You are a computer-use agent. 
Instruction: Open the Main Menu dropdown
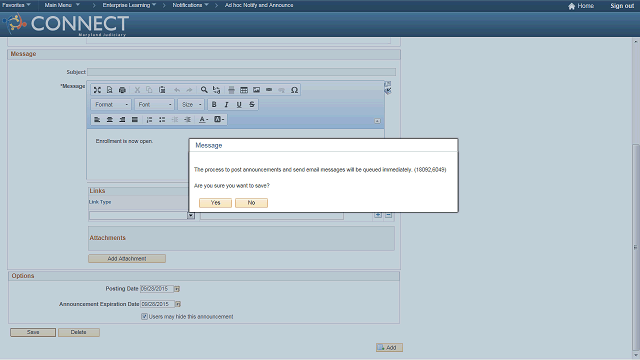[x=62, y=5]
